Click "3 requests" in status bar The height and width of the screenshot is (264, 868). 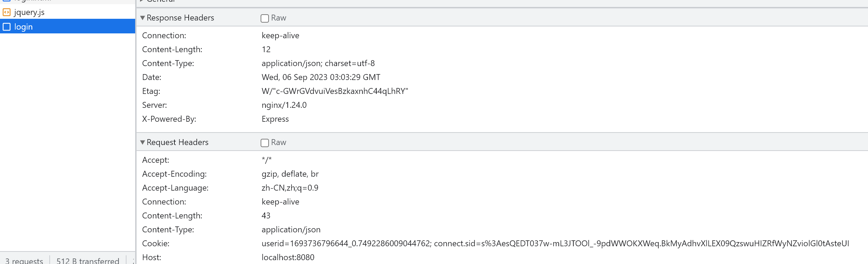coord(24,261)
